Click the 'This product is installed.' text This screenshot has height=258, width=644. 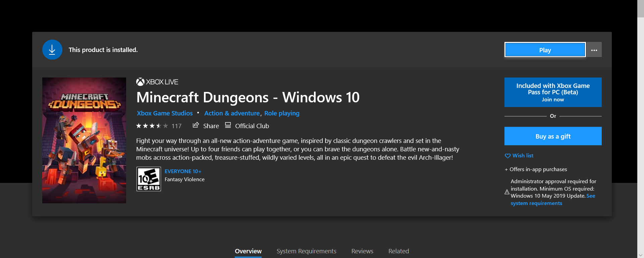click(x=103, y=50)
